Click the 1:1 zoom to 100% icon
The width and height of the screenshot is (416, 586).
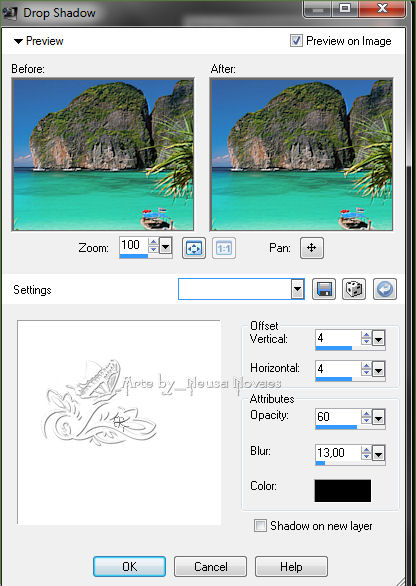(x=224, y=248)
